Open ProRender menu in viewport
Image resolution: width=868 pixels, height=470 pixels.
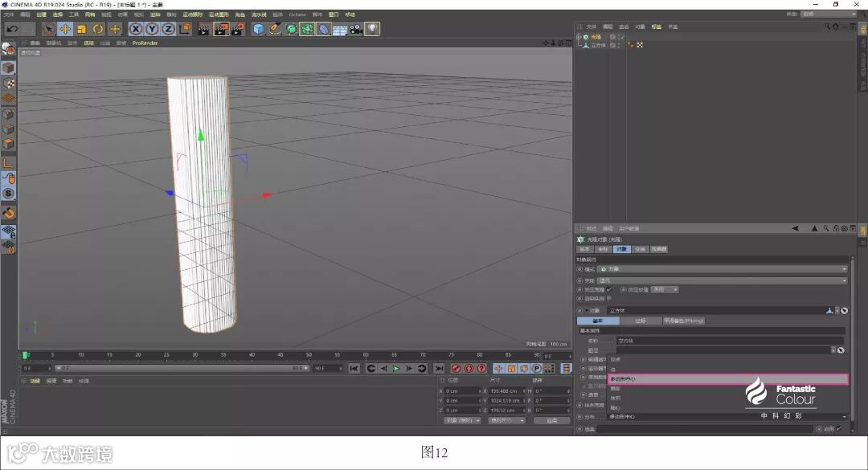(145, 43)
